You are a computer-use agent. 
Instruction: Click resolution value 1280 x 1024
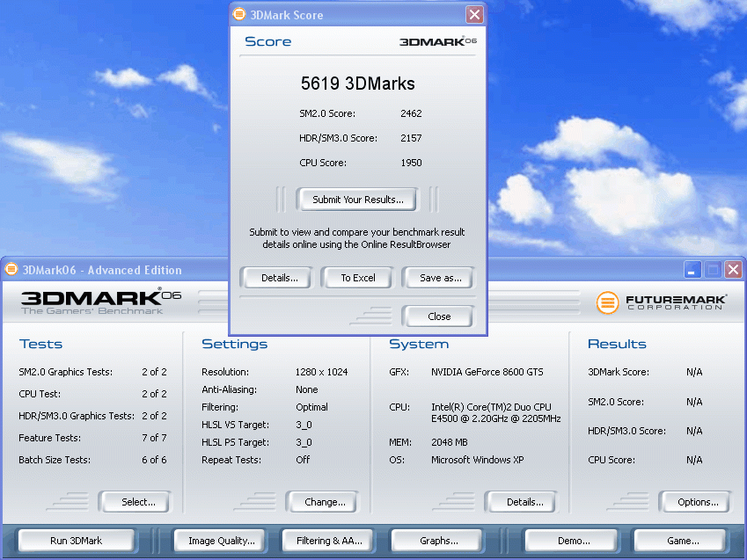321,372
